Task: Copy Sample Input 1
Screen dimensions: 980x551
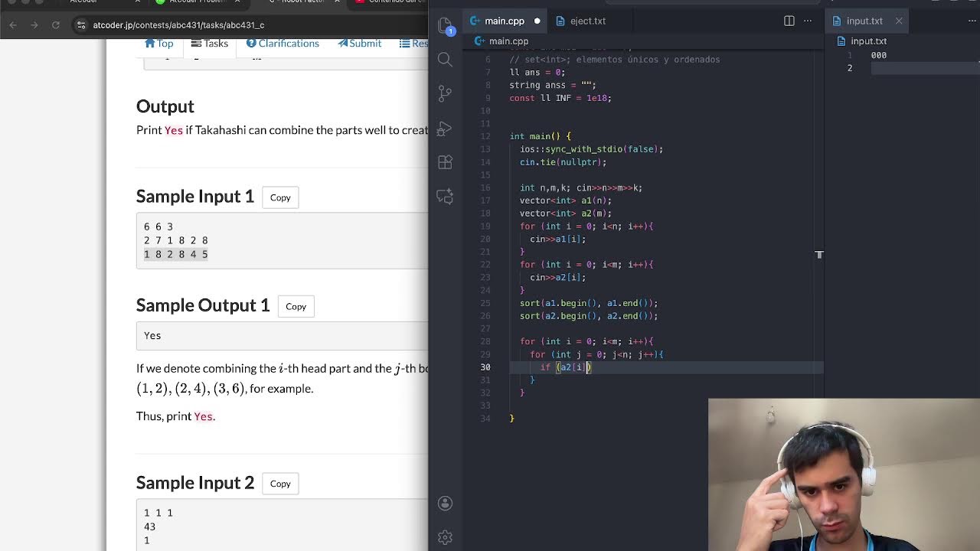Action: [280, 197]
